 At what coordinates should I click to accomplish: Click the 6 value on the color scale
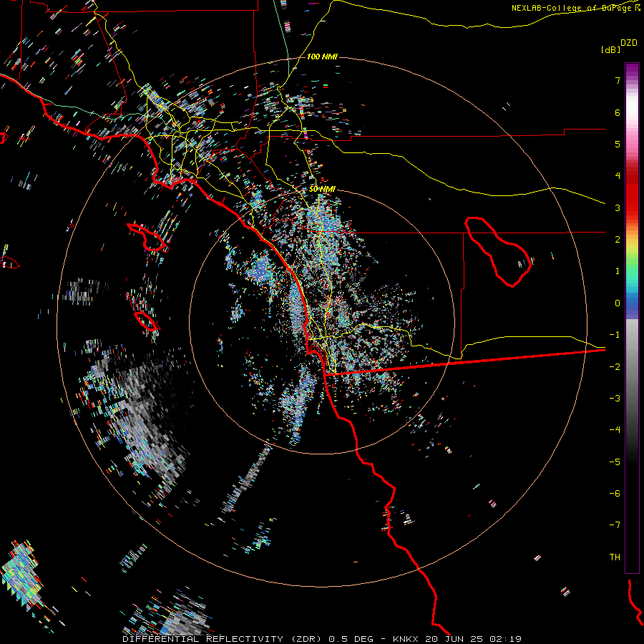click(x=618, y=112)
